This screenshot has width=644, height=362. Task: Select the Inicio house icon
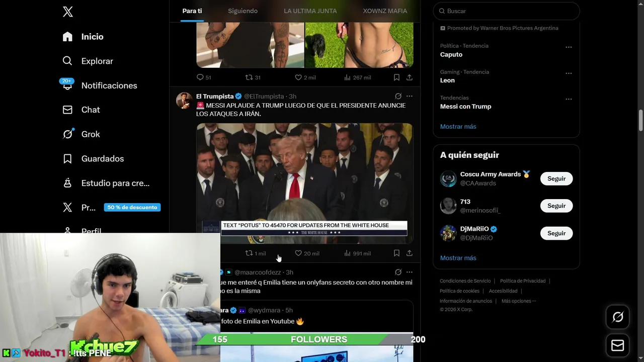(x=67, y=36)
